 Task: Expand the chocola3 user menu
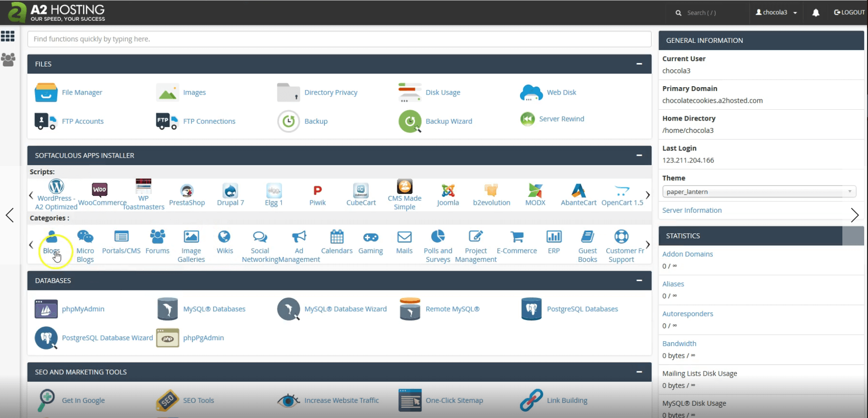(x=776, y=13)
